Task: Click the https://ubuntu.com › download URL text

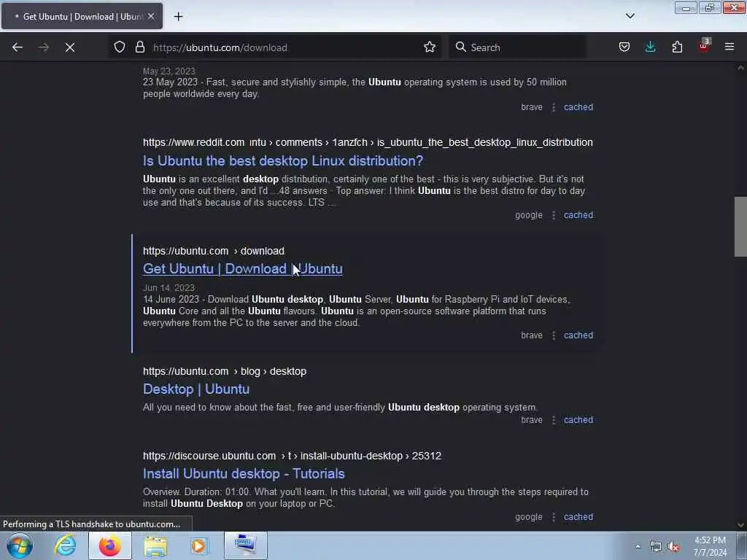Action: tap(214, 251)
